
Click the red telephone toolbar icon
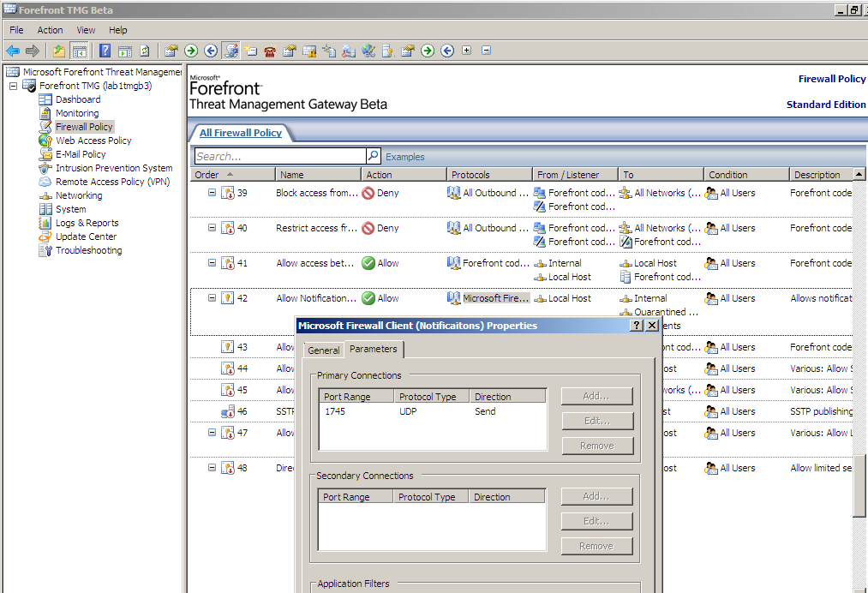[270, 51]
